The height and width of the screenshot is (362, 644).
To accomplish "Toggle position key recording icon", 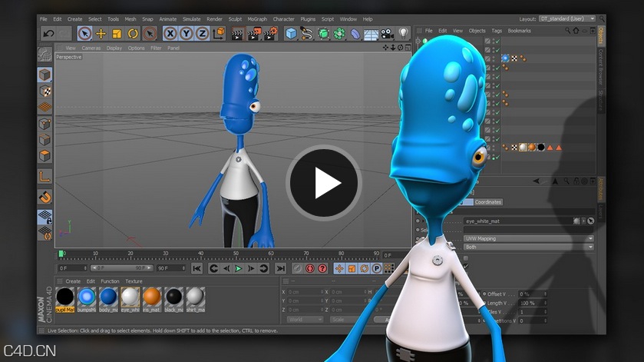I will pos(339,269).
